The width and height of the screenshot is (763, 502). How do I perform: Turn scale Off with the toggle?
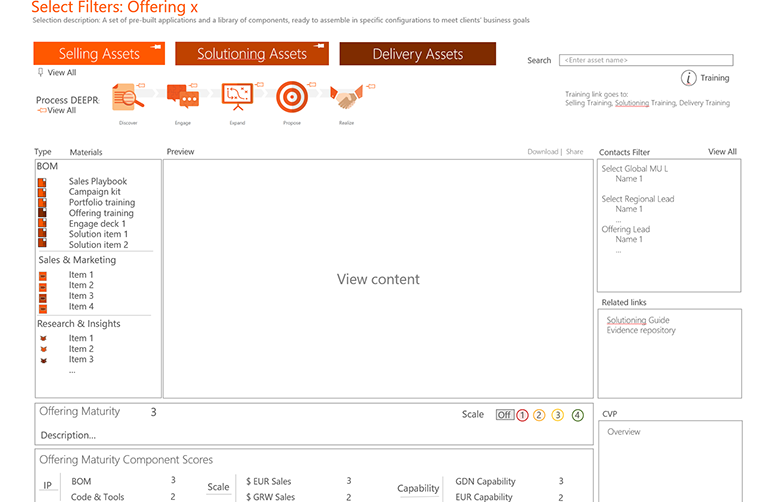(505, 415)
